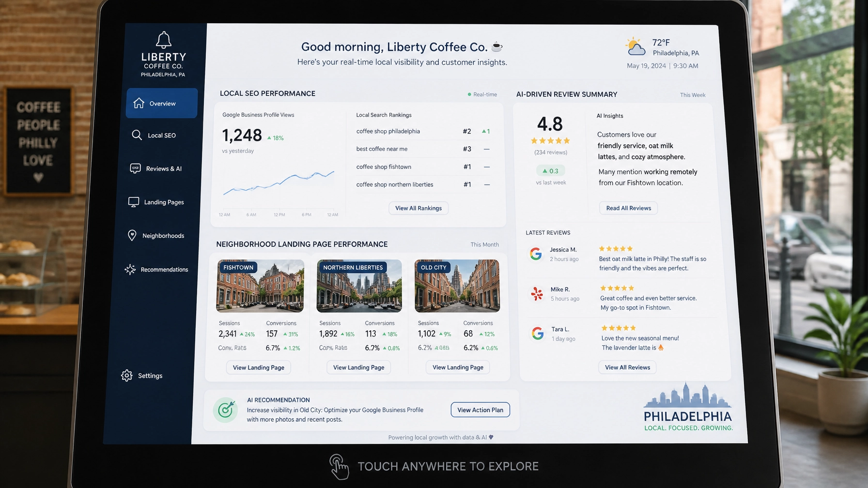Open the Reviews & AI chat icon
Screen dimensions: 868x488
click(x=135, y=168)
